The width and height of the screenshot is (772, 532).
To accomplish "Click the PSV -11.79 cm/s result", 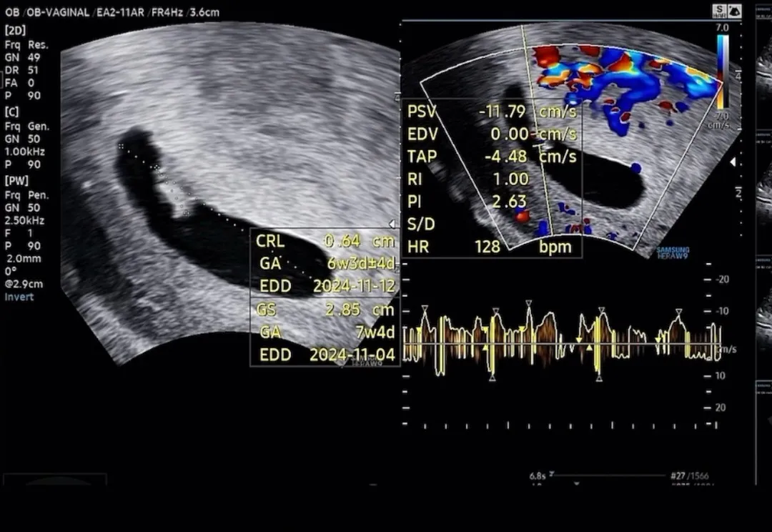I will point(492,112).
